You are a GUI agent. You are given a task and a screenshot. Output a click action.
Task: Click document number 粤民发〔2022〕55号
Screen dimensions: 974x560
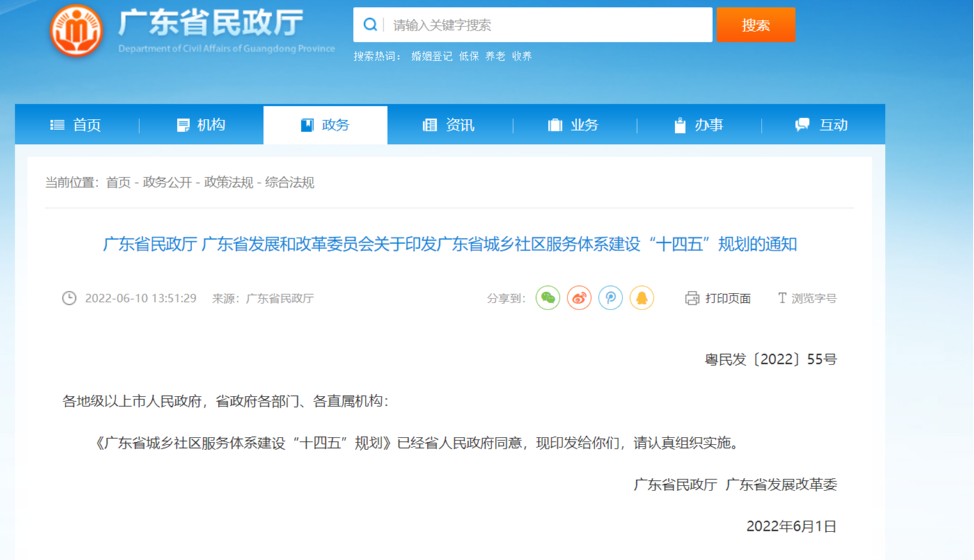[771, 360]
